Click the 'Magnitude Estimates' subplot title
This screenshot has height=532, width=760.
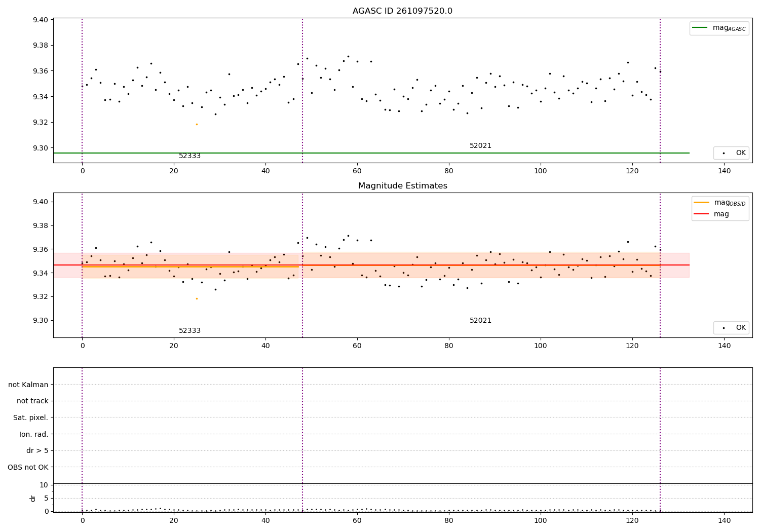point(402,186)
